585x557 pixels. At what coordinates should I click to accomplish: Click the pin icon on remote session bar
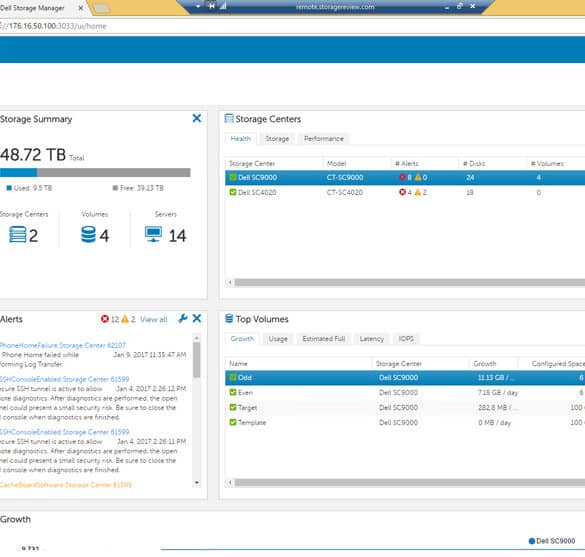(x=212, y=6)
